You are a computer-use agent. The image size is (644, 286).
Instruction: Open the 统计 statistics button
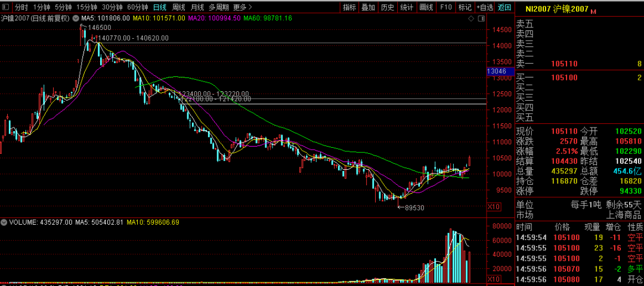click(x=407, y=7)
